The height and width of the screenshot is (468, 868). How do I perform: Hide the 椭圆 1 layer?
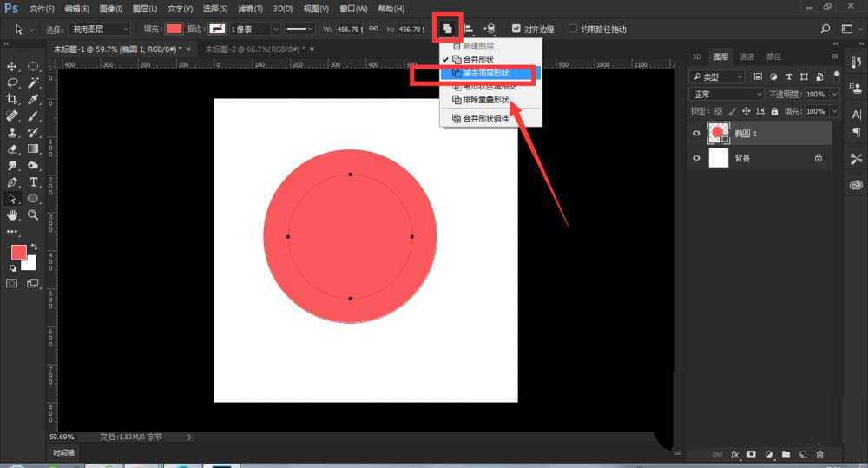697,133
